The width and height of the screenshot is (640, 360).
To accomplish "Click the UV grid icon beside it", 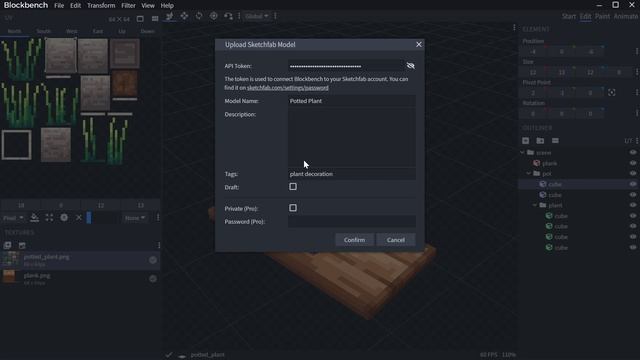I will coord(155,19).
